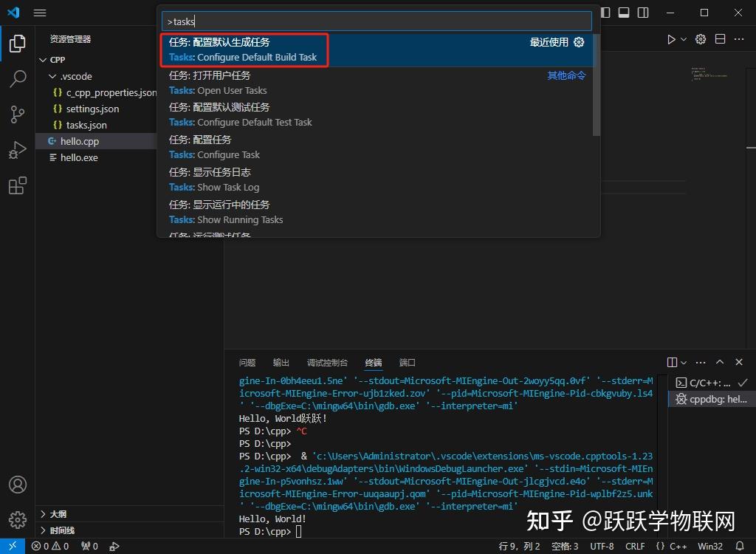Switch to the 输出 (Output) tab

pyautogui.click(x=280, y=363)
